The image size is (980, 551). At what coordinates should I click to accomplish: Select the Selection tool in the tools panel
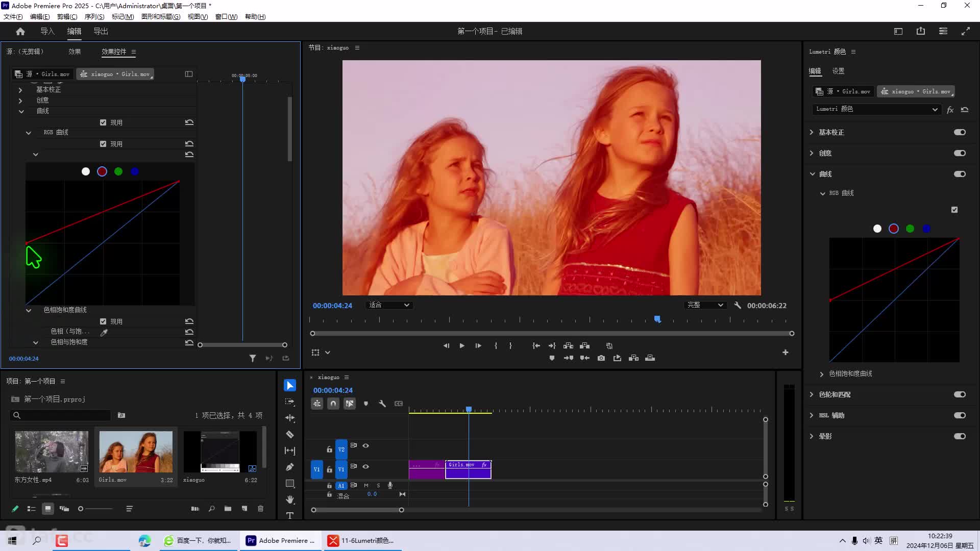[290, 386]
